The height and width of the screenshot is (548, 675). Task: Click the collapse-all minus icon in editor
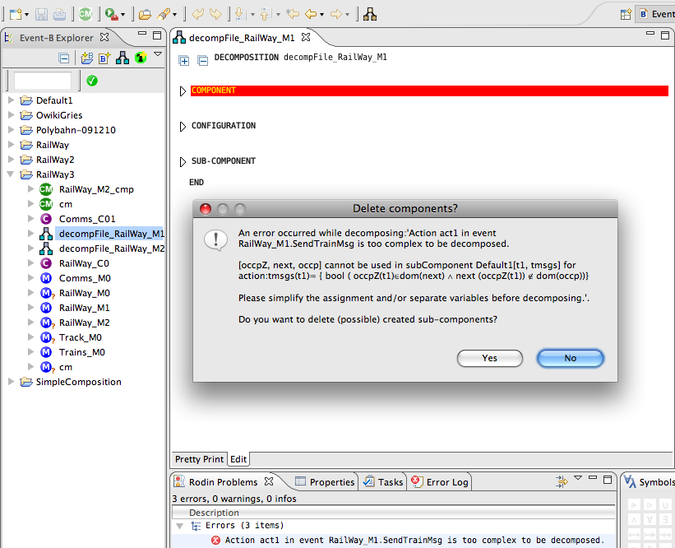coord(202,61)
